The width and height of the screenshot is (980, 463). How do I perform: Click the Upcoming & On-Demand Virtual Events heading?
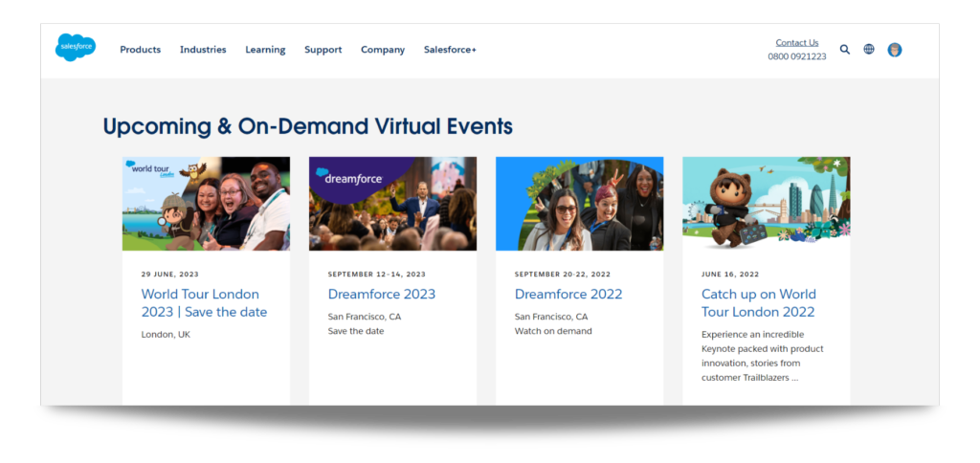307,127
